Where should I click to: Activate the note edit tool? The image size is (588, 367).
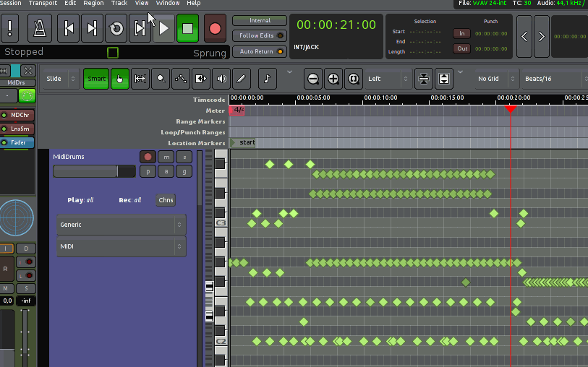coord(267,79)
